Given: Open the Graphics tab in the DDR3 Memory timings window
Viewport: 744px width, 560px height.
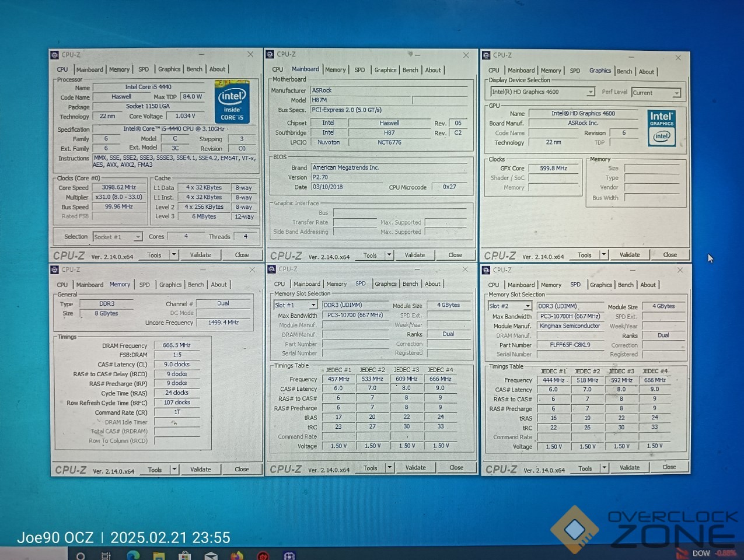Looking at the screenshot, I should (170, 285).
